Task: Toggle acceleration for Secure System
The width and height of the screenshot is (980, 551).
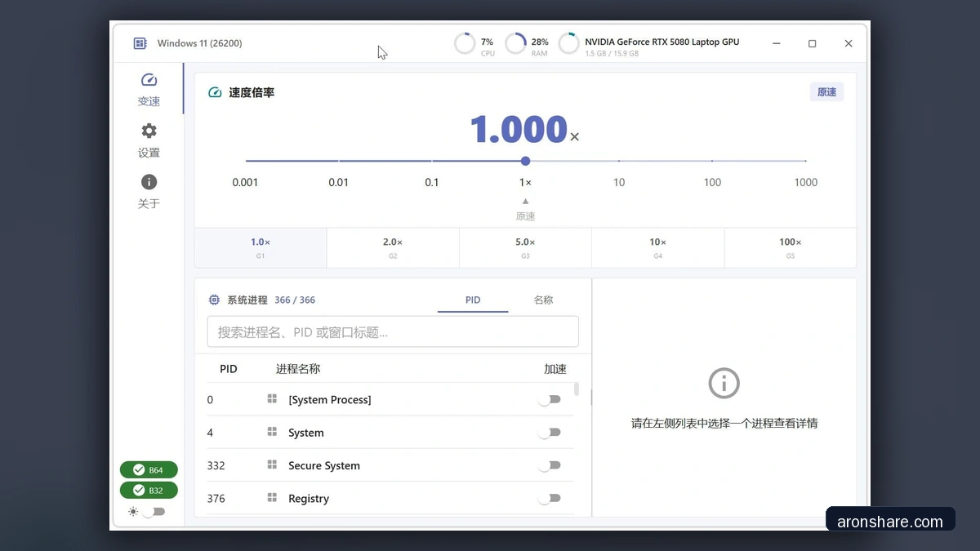Action: (x=550, y=465)
